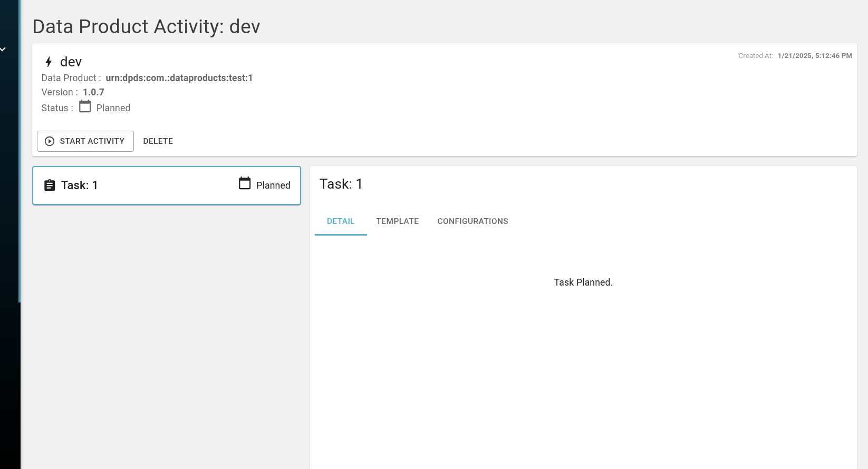Click the calendar icon in Task 1 card
Screen dimensions: 868x469
click(245, 183)
